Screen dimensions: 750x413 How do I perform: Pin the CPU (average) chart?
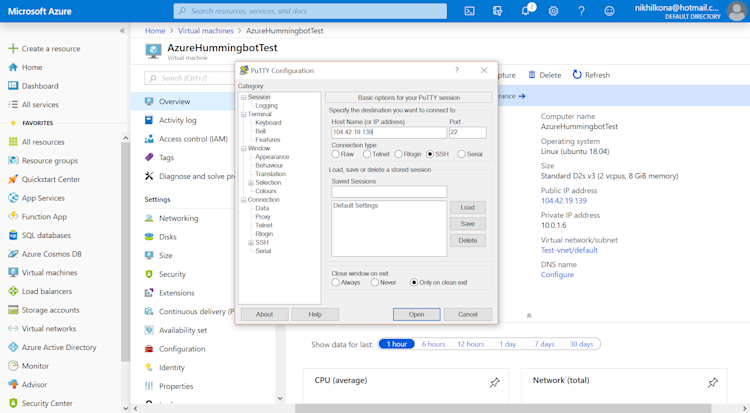coord(495,382)
